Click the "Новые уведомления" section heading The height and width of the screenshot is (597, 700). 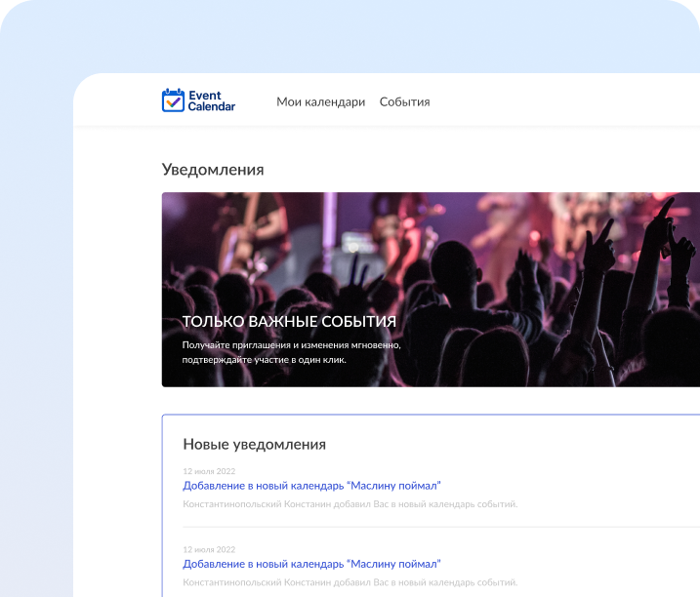tap(254, 444)
